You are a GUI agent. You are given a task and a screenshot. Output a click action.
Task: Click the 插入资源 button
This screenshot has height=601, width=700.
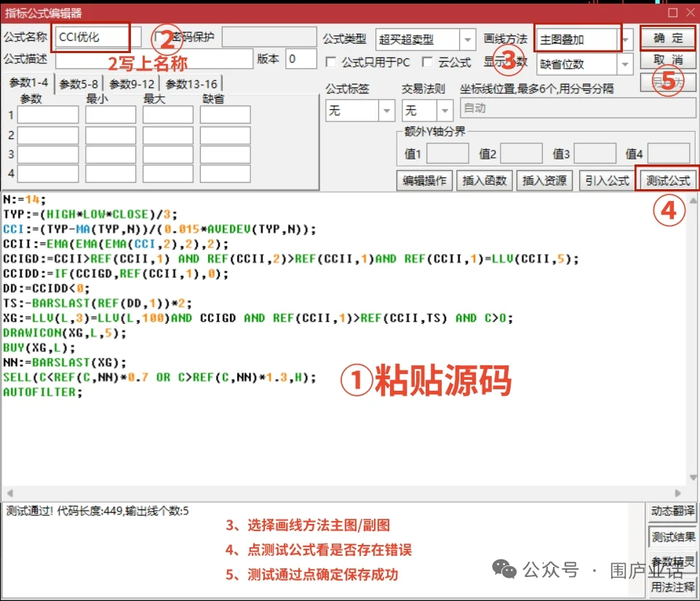click(x=544, y=180)
